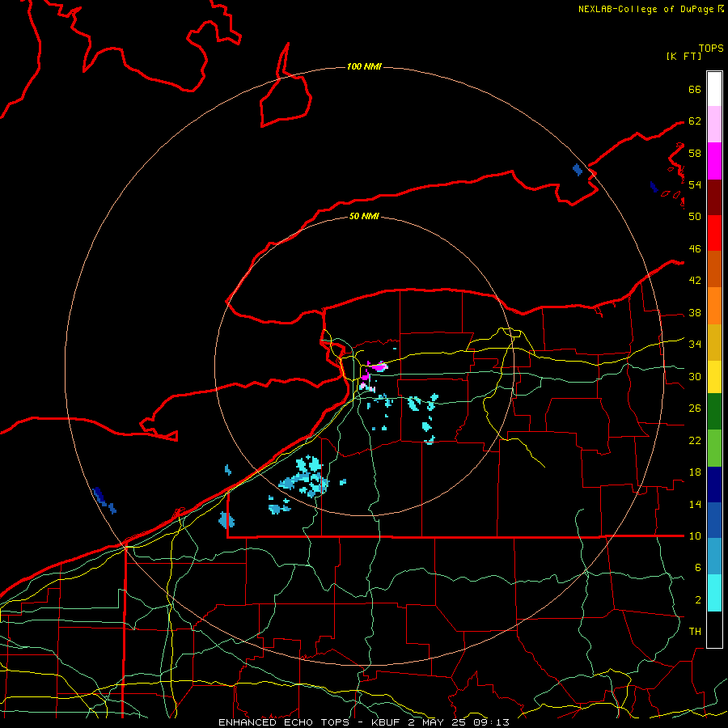Viewport: 728px width, 728px height.
Task: Select the cyan swatch beside 2
Action: tap(714, 593)
